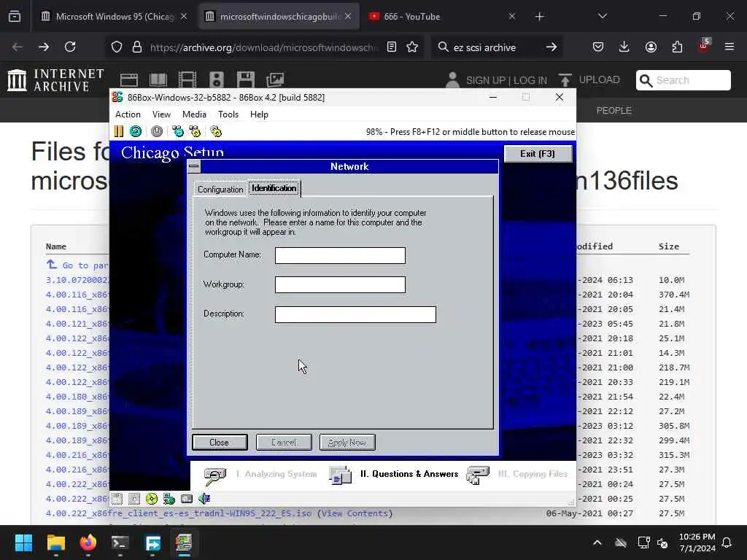Open Archive.org web window icon
The height and width of the screenshot is (560, 747).
pos(128,79)
